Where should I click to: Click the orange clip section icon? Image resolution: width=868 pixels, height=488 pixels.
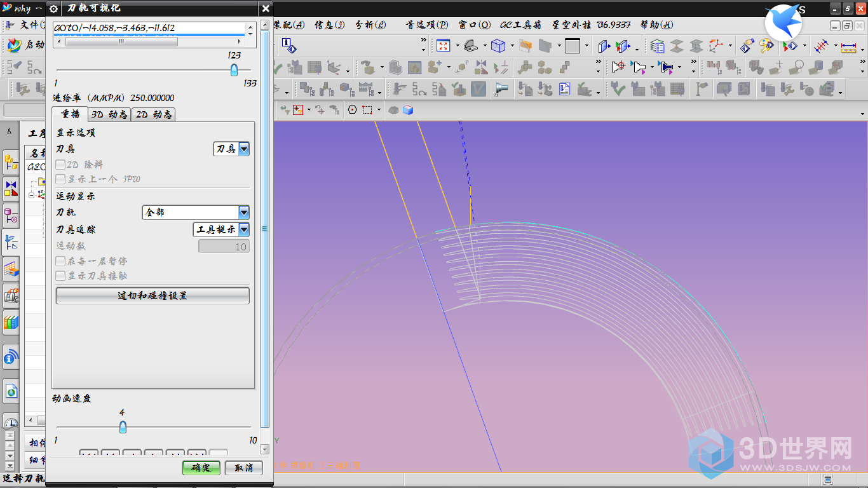[525, 46]
